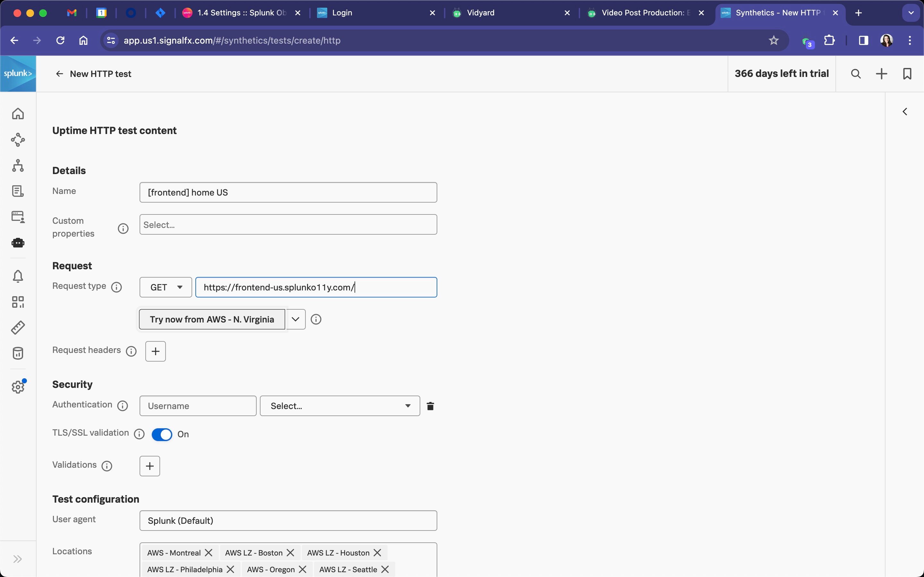This screenshot has height=577, width=924.
Task: Open the settings gear in sidebar
Action: click(18, 387)
